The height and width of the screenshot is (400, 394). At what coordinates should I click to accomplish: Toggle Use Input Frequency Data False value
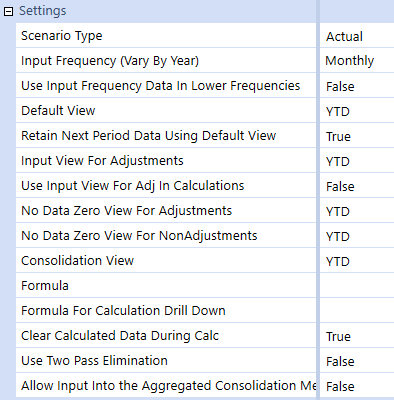point(357,86)
